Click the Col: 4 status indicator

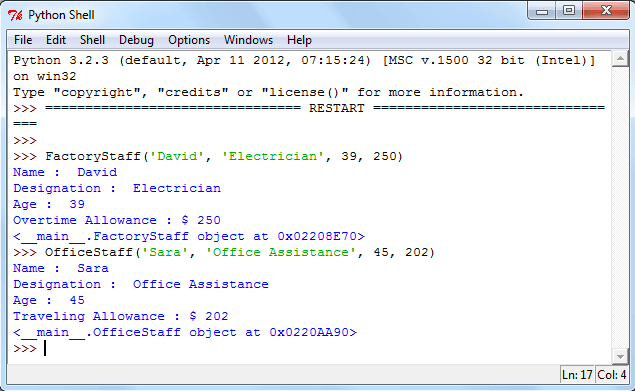611,375
